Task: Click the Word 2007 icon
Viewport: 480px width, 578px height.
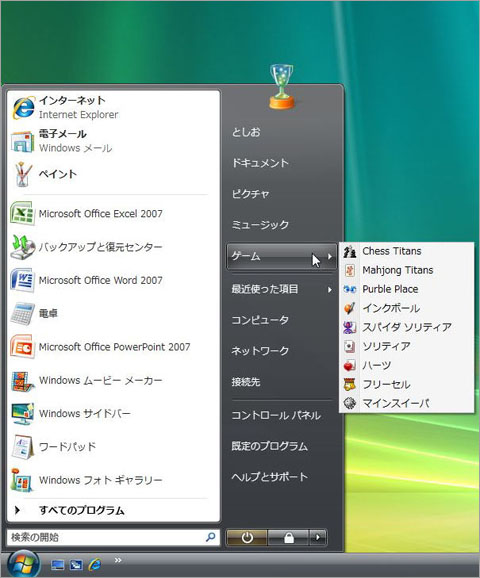Action: pyautogui.click(x=22, y=280)
